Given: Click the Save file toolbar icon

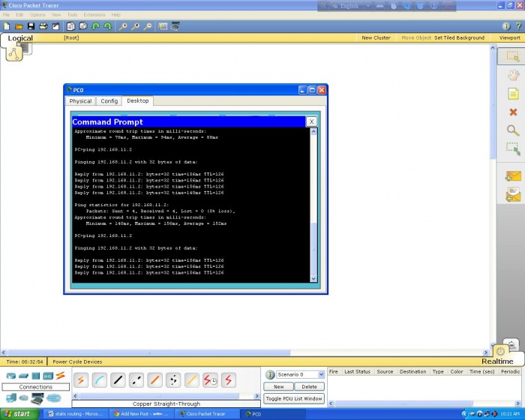Looking at the screenshot, I should point(31,26).
